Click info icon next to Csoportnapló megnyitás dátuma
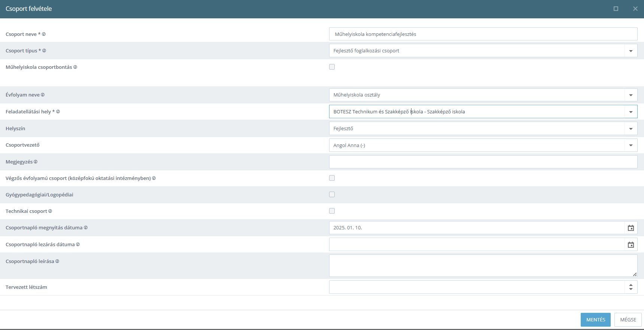This screenshot has height=330, width=644. pyautogui.click(x=86, y=227)
